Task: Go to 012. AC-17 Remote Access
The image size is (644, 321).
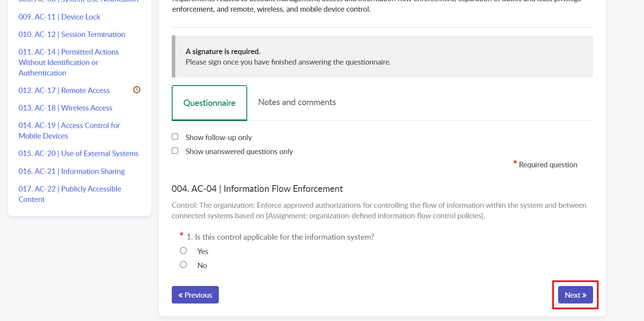Action: click(64, 90)
